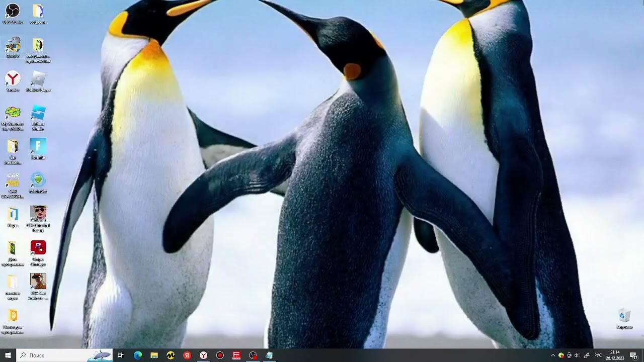Select the icon right of GIMP 2
Screen dimensions: 644x362
pyautogui.click(x=38, y=50)
